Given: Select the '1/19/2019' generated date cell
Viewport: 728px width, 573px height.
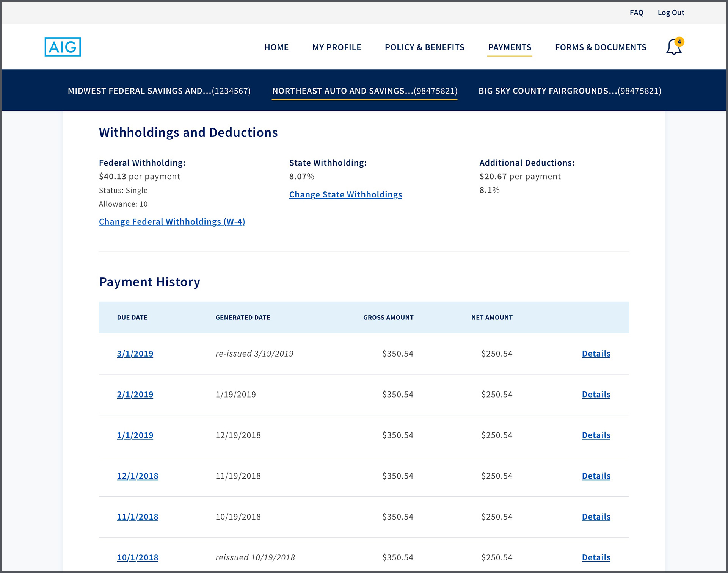Looking at the screenshot, I should pyautogui.click(x=235, y=395).
